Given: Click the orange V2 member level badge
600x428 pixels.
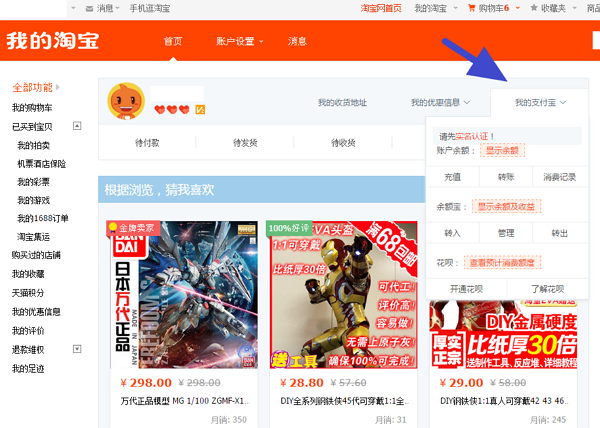Looking at the screenshot, I should tap(200, 110).
